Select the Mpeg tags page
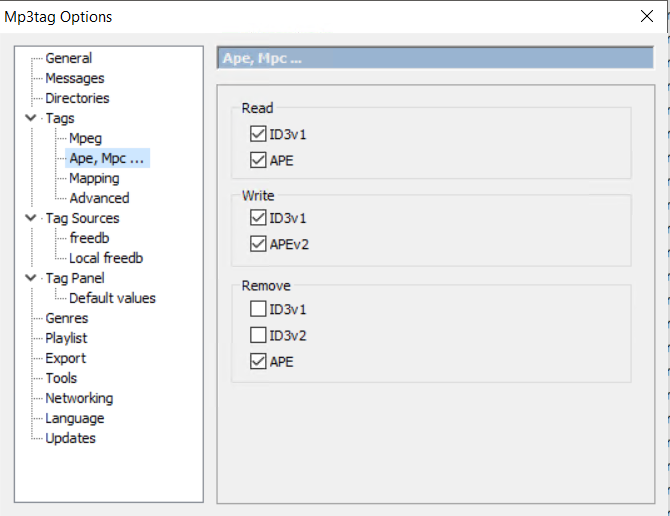The height and width of the screenshot is (516, 670). pos(85,138)
